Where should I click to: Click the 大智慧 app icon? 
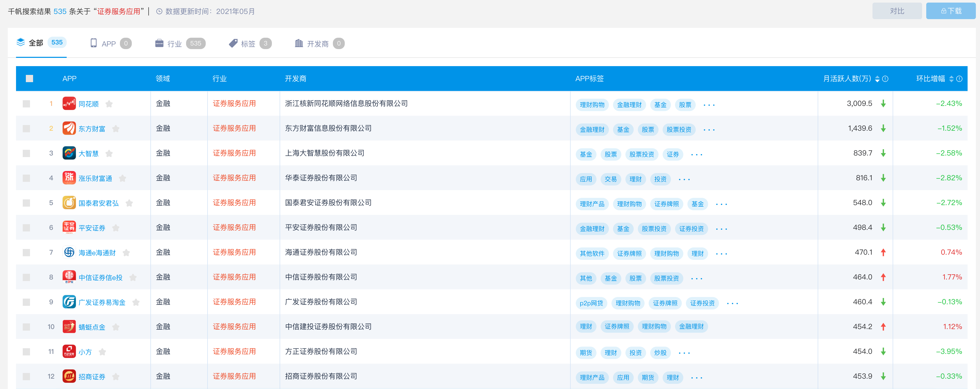[69, 153]
